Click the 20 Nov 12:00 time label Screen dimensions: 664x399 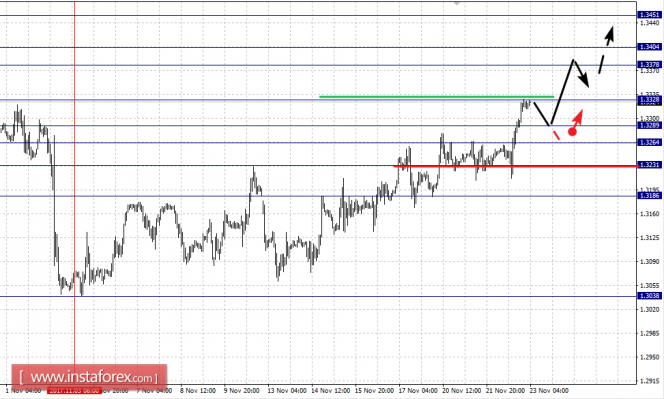coord(462,391)
